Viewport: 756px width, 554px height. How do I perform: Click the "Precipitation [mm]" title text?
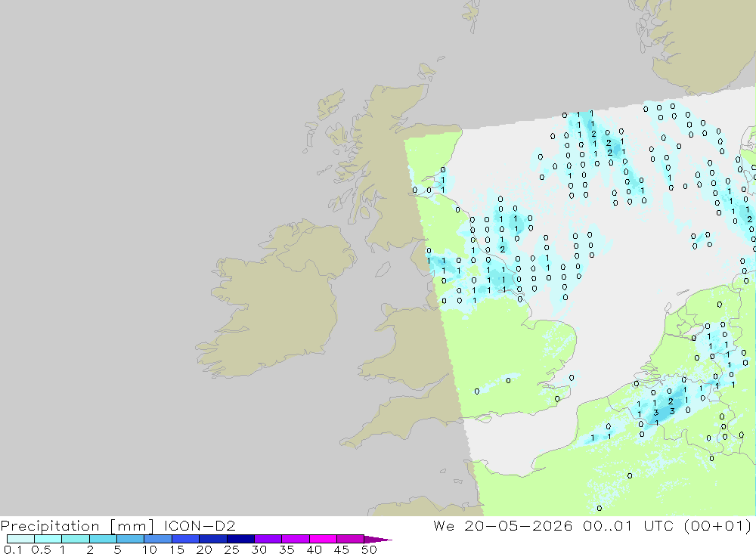[x=77, y=526]
